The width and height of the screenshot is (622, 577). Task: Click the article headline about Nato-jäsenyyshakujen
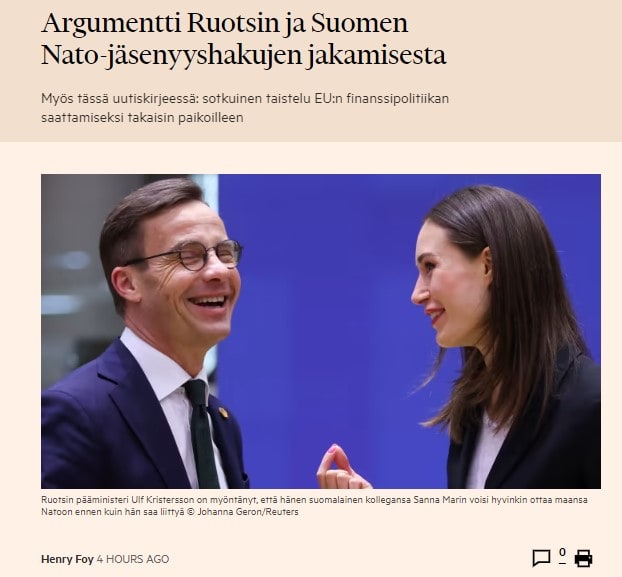[x=244, y=39]
